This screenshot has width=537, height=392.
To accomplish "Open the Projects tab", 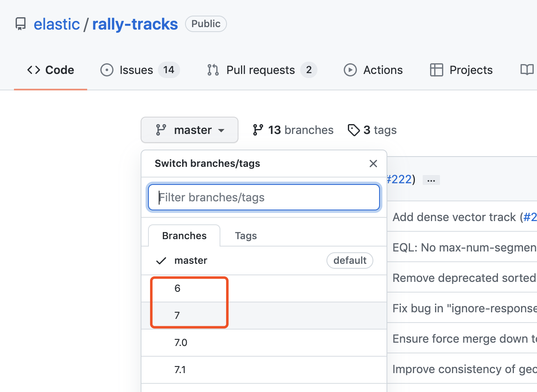I will click(461, 70).
